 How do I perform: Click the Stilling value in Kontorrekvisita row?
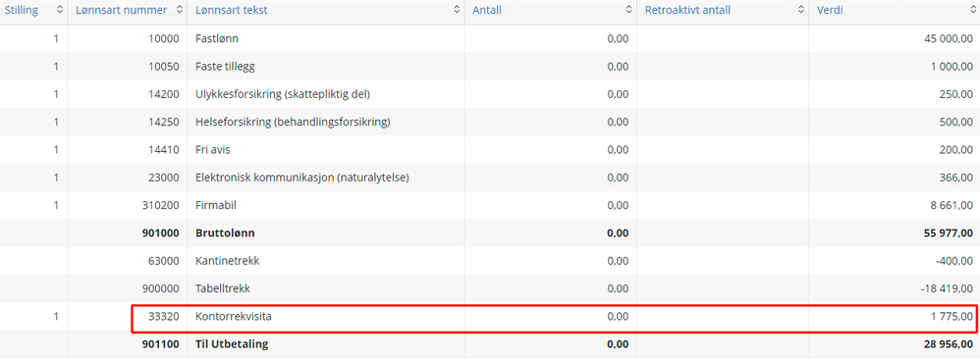(56, 316)
